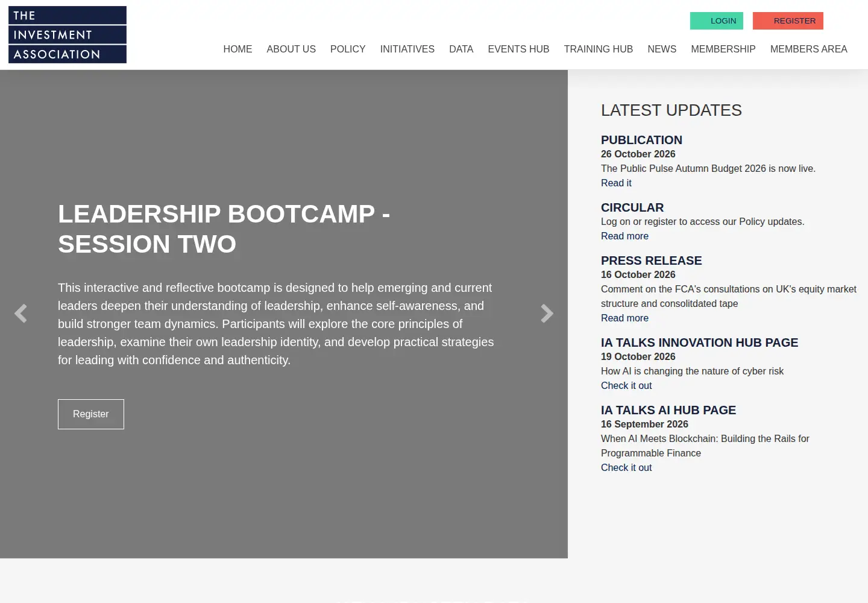The height and width of the screenshot is (603, 868).
Task: Click 'Check it out' for cyber risk talk
Action: pos(626,386)
